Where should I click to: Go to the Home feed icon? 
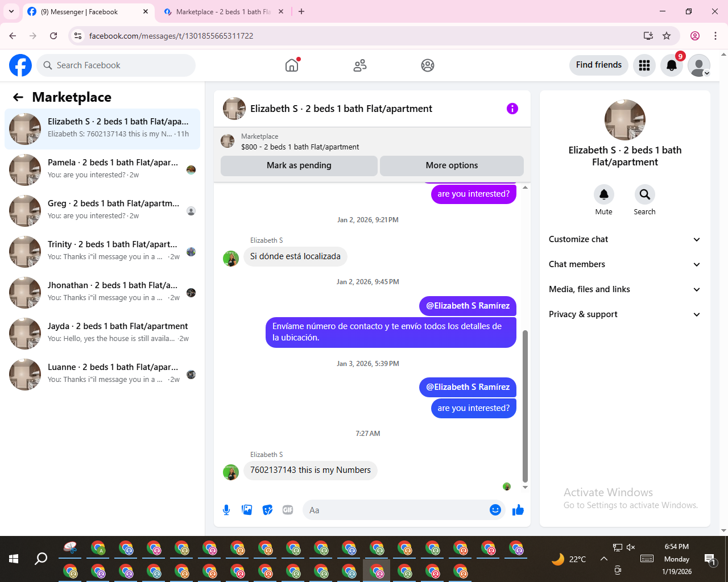click(292, 65)
